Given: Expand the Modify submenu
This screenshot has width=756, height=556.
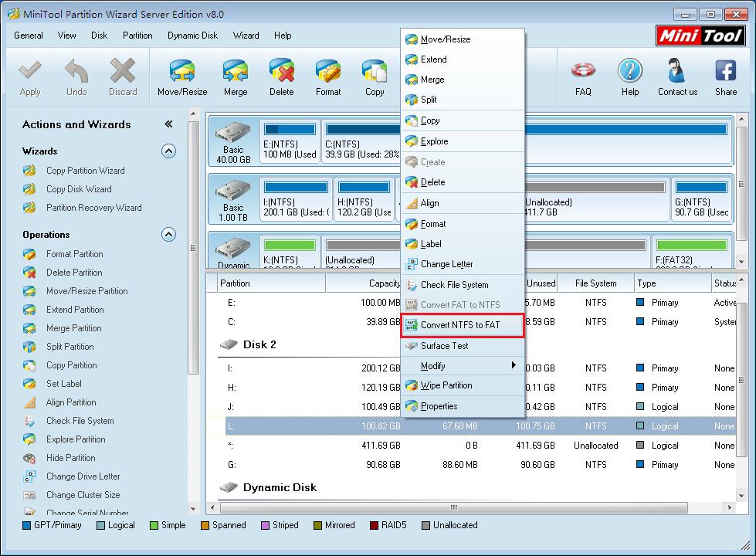Looking at the screenshot, I should [463, 366].
